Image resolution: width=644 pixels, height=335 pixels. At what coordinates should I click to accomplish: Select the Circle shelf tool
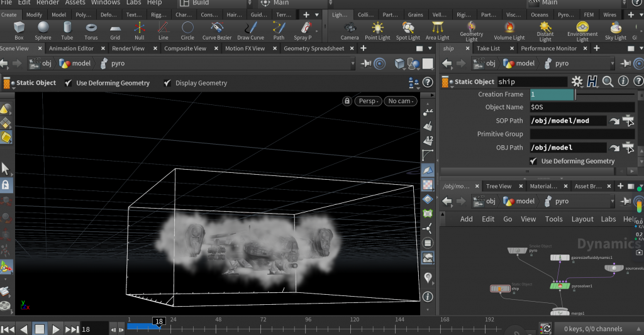point(187,31)
